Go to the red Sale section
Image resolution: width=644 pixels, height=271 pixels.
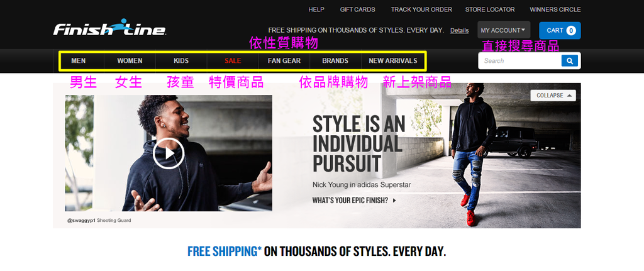click(233, 61)
